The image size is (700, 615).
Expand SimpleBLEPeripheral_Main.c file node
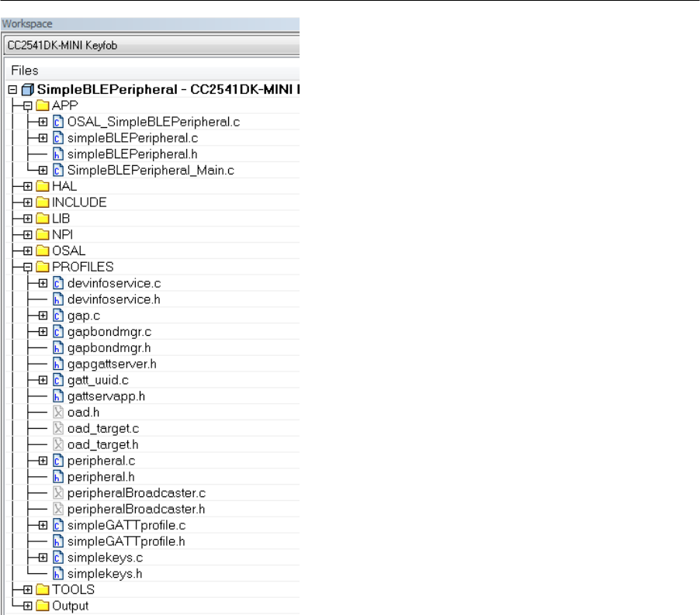43,170
